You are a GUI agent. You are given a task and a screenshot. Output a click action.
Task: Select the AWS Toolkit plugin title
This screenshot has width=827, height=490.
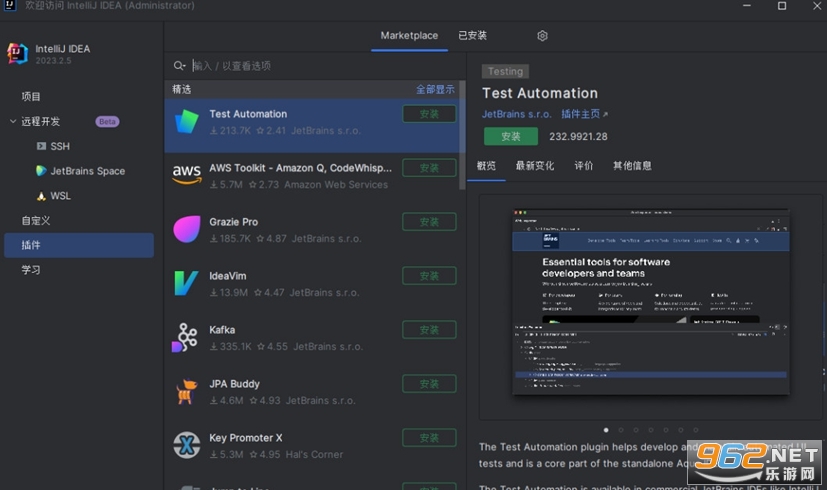(x=301, y=168)
